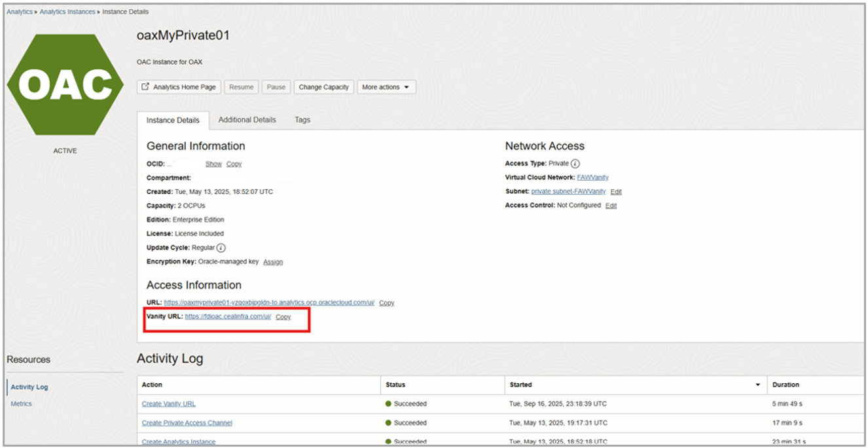This screenshot has width=868, height=448.
Task: Open the Tags tab
Action: [x=302, y=120]
